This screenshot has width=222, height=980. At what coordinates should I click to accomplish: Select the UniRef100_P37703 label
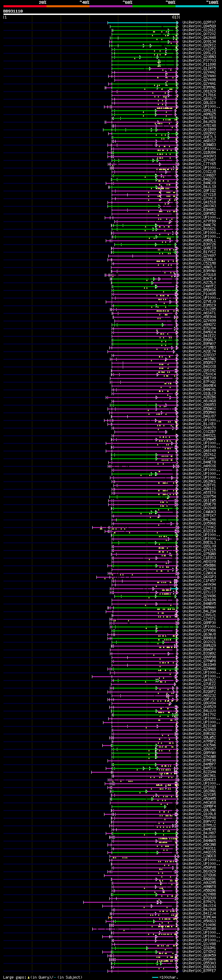(199, 60)
